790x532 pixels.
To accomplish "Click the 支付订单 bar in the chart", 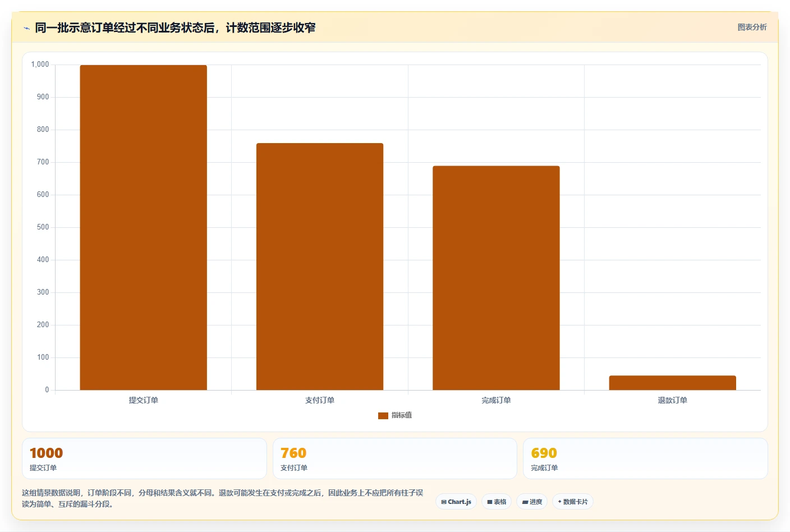I will tap(320, 267).
